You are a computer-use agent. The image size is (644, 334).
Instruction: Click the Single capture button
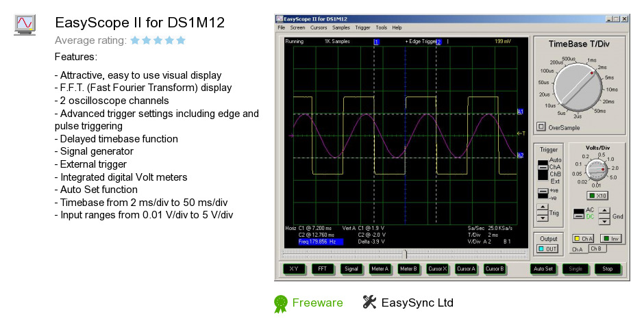(x=575, y=269)
